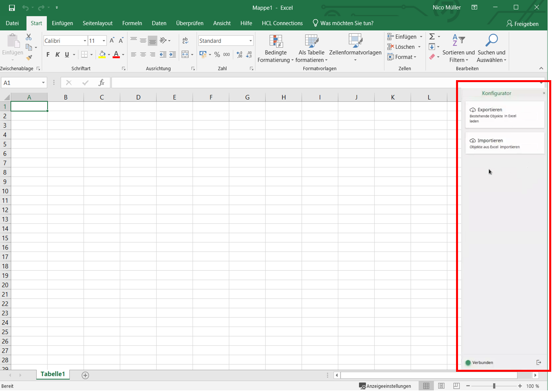Add a new sheet with plus icon
Screen dimensions: 552x392
pyautogui.click(x=85, y=375)
